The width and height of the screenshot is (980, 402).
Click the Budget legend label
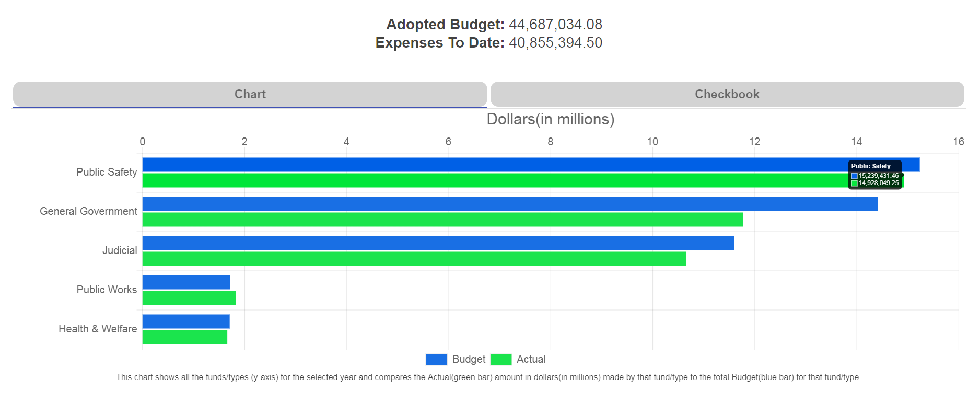pos(469,360)
